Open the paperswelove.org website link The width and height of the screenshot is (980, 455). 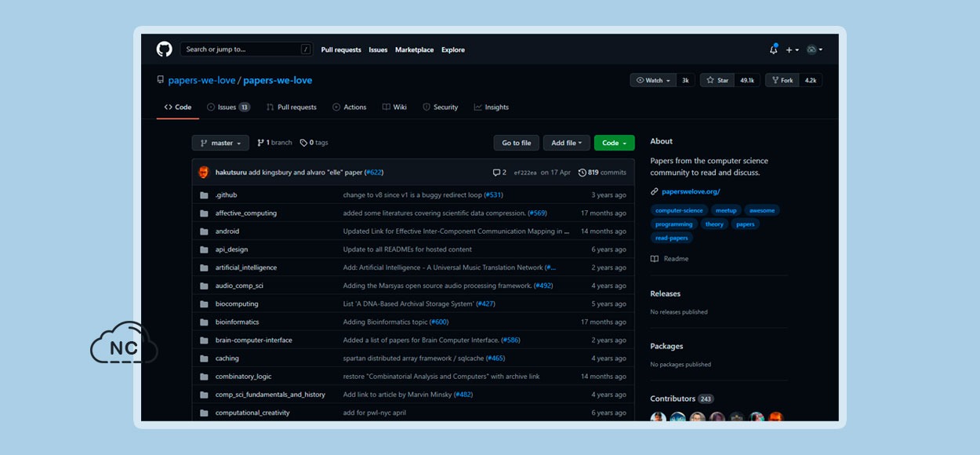coord(691,191)
